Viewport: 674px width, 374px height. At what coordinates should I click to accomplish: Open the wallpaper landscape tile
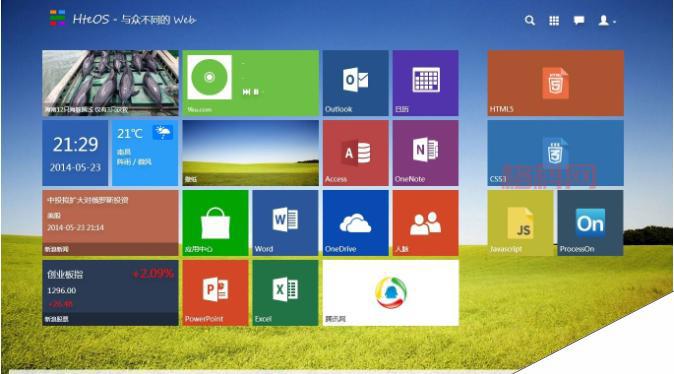[x=251, y=153]
